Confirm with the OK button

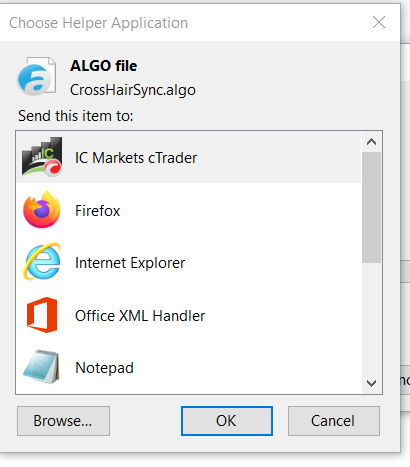click(x=227, y=421)
